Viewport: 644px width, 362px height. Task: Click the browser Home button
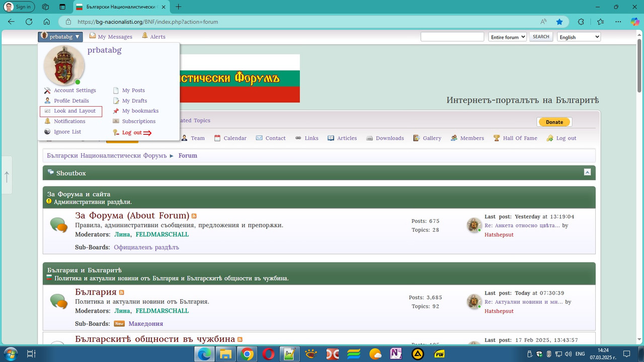46,22
